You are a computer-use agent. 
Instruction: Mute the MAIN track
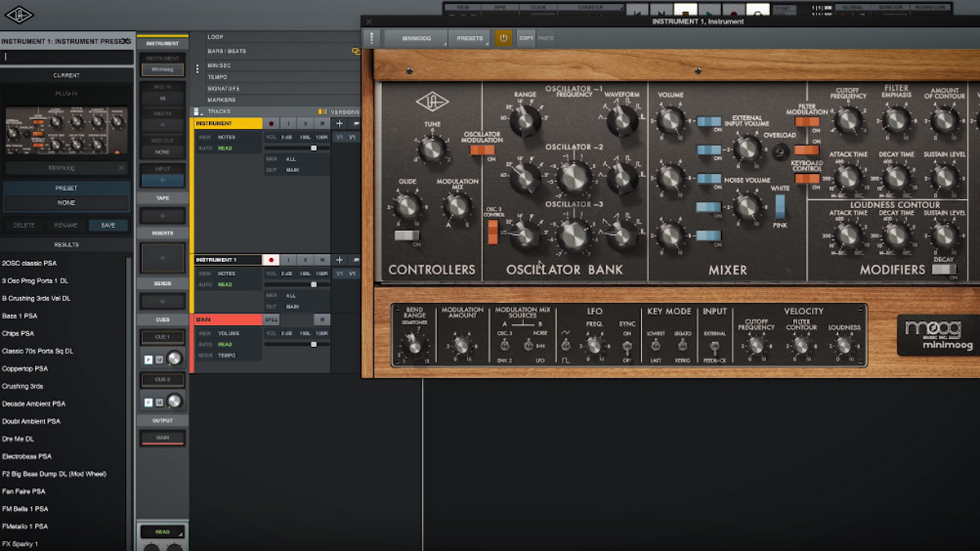pos(323,319)
